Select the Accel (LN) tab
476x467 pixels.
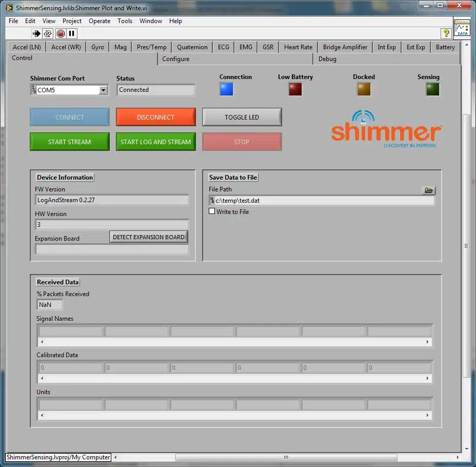(27, 47)
